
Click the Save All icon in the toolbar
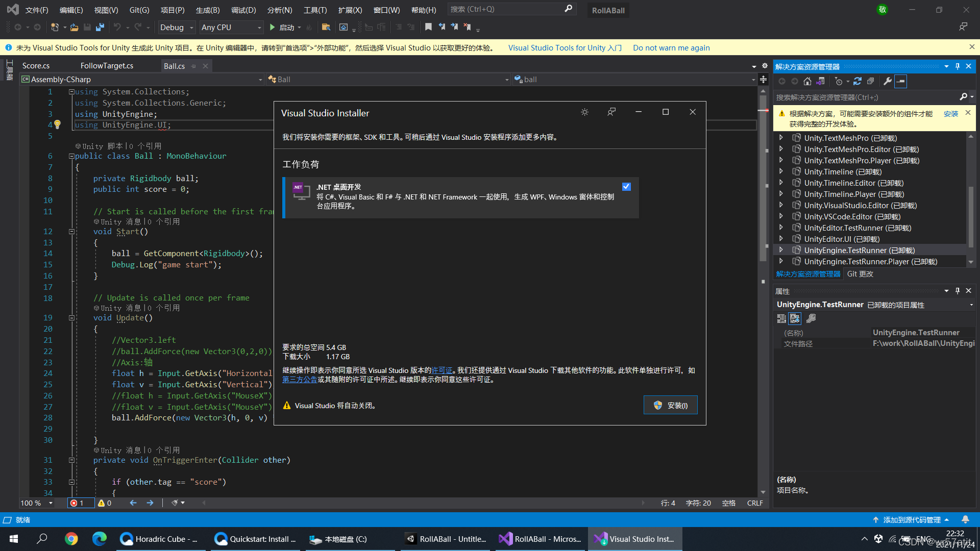(100, 27)
